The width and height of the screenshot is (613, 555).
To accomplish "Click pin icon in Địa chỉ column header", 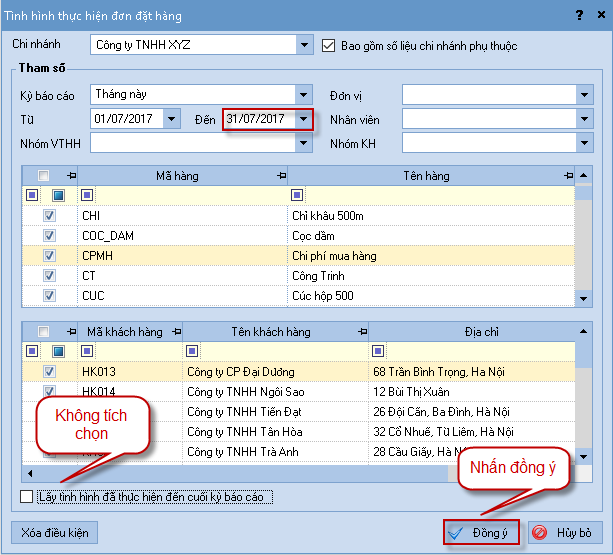I will point(568,332).
